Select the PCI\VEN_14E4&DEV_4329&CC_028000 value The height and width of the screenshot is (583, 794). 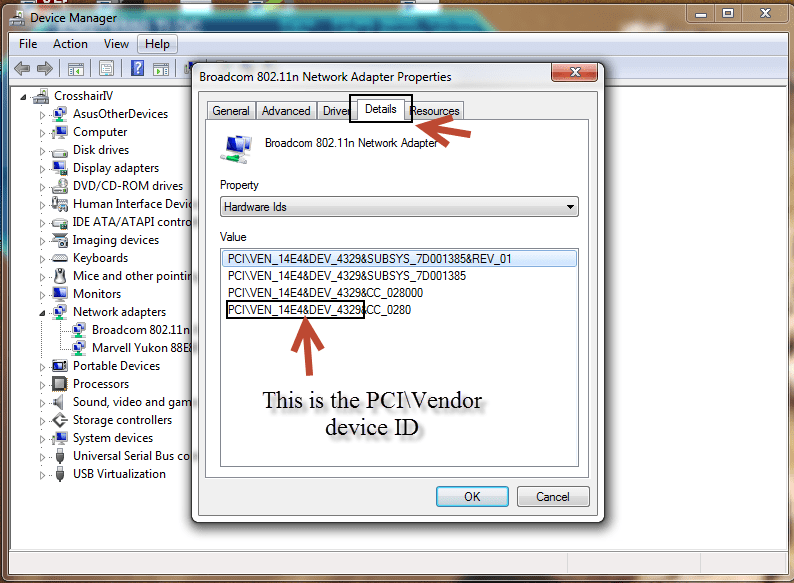pos(325,293)
